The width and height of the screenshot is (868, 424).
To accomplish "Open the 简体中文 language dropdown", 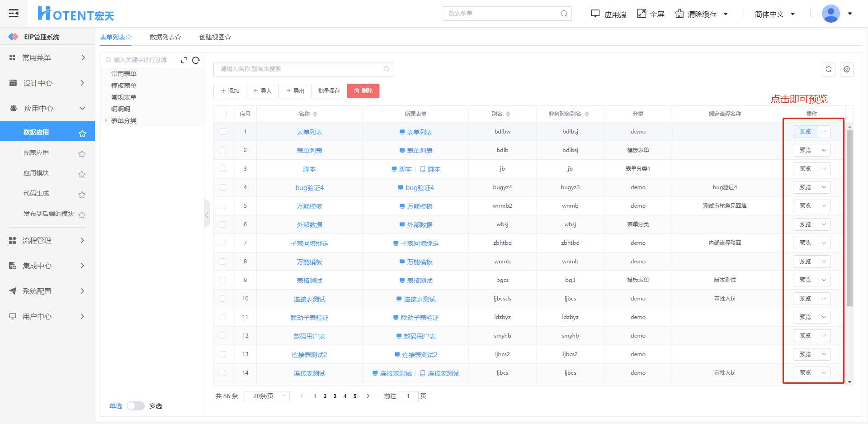I will [x=774, y=14].
